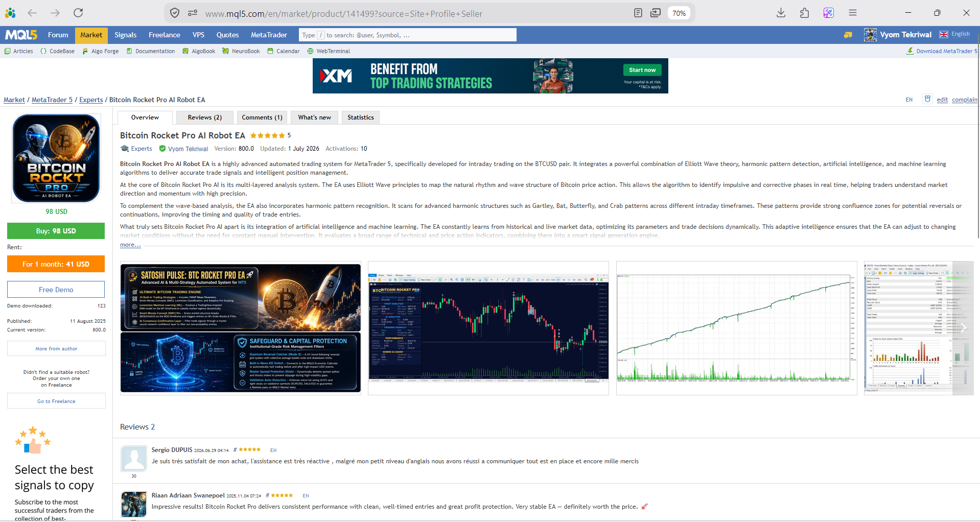
Task: Open the downloads arrow icon
Action: tap(781, 13)
